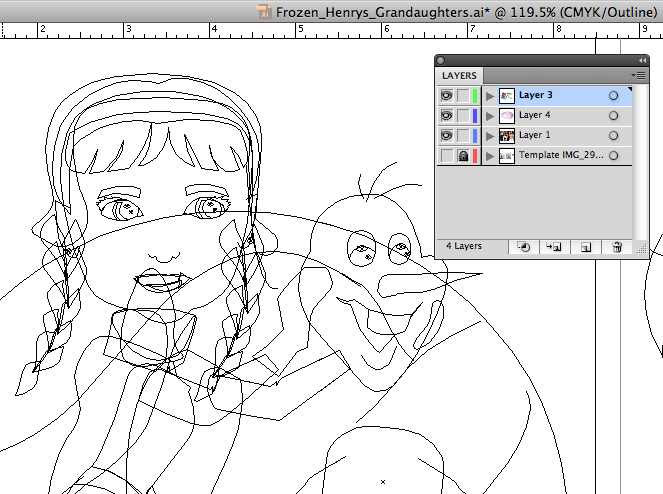Hide Layer 1 with the eye icon

click(x=446, y=136)
